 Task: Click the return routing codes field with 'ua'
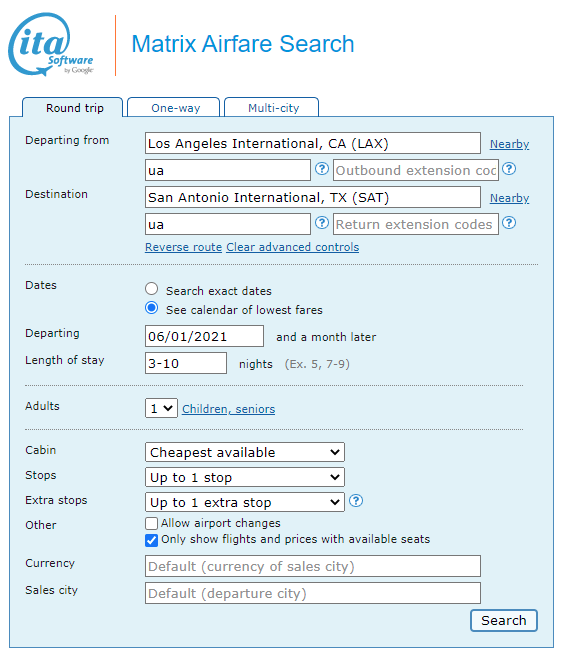(228, 224)
